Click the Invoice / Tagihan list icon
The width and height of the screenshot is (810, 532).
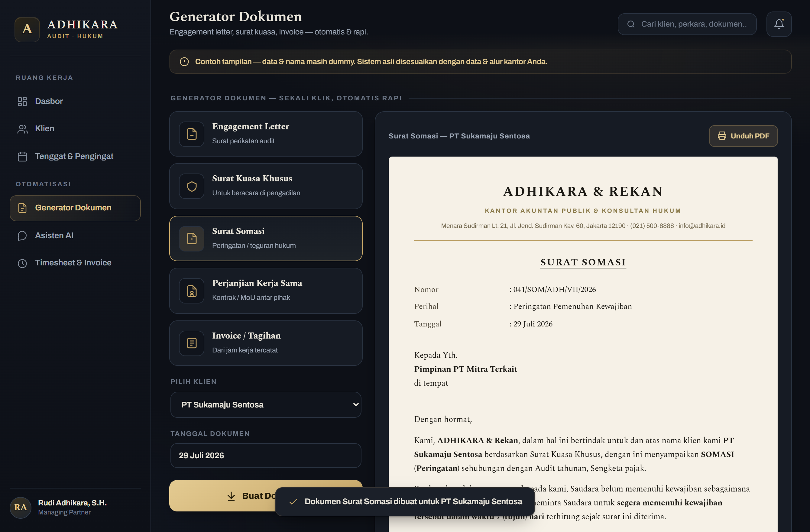click(x=192, y=343)
